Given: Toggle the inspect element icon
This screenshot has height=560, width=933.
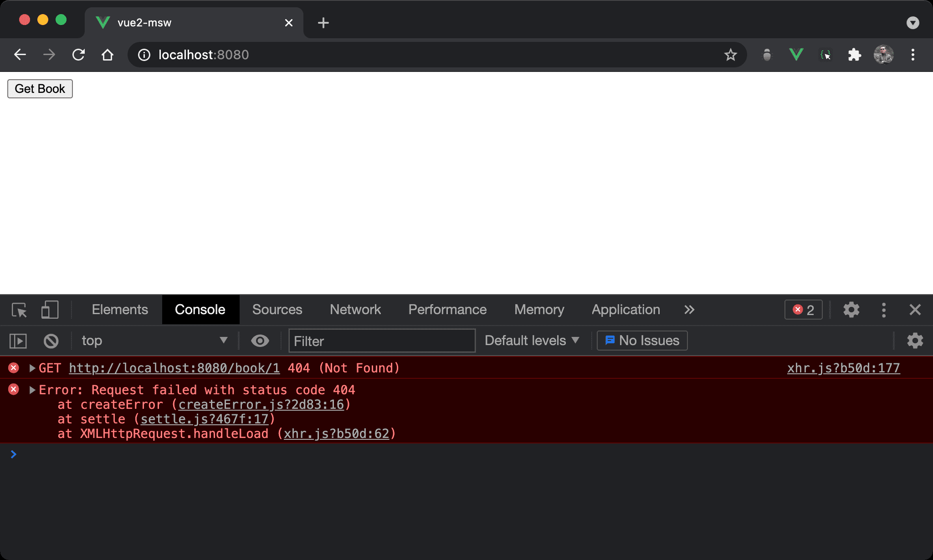Looking at the screenshot, I should 20,308.
